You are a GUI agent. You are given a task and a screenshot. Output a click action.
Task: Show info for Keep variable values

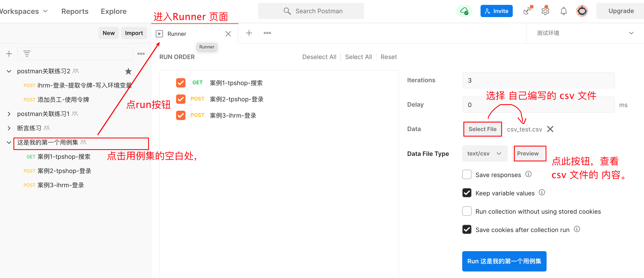542,192
